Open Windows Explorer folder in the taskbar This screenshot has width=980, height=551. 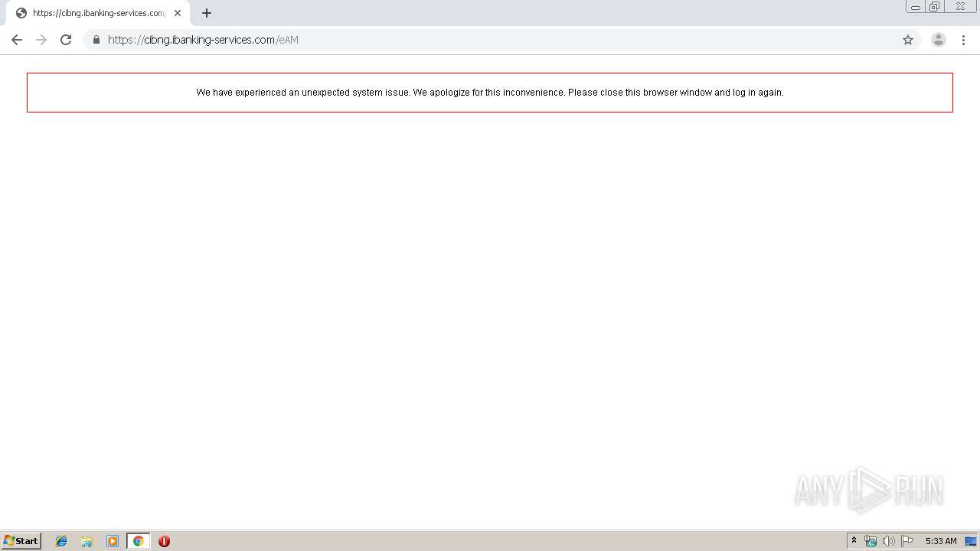(87, 541)
